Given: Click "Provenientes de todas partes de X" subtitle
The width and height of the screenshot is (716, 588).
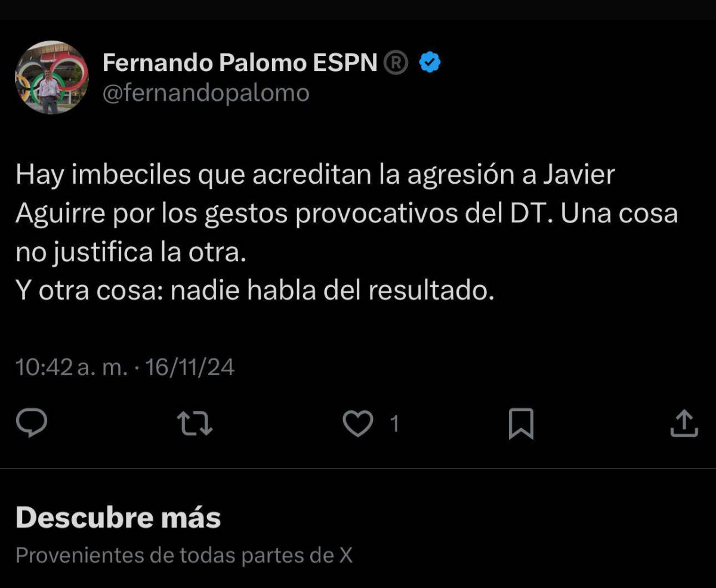Looking at the screenshot, I should (x=184, y=555).
